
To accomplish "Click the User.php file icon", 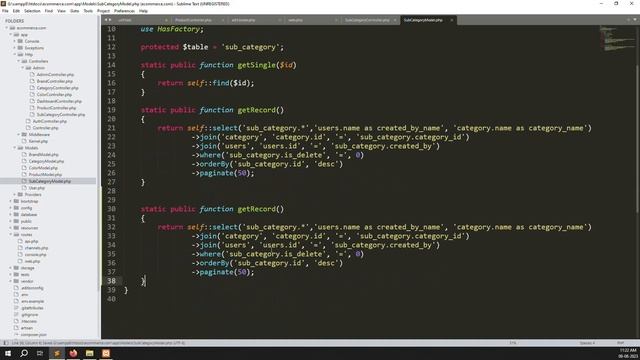I will coord(24,188).
